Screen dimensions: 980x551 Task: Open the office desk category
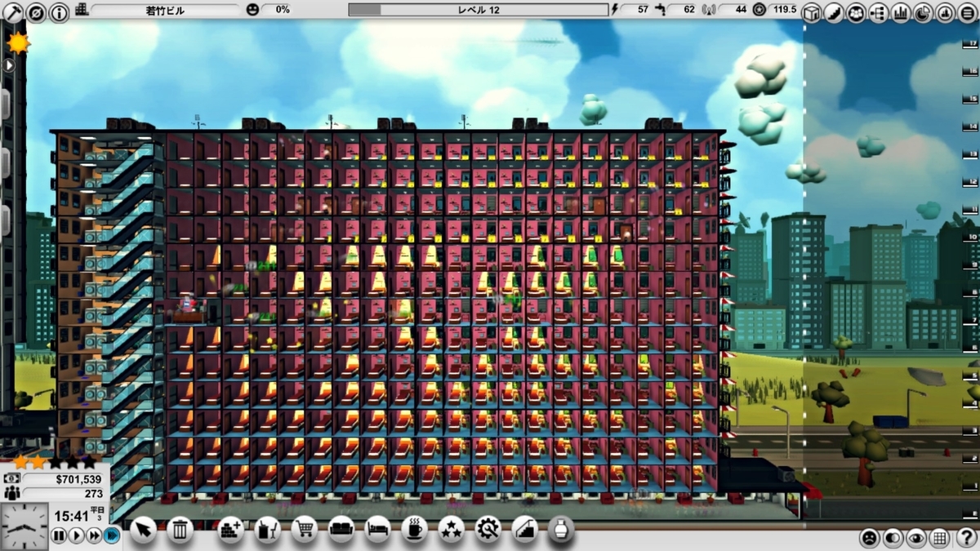268,530
